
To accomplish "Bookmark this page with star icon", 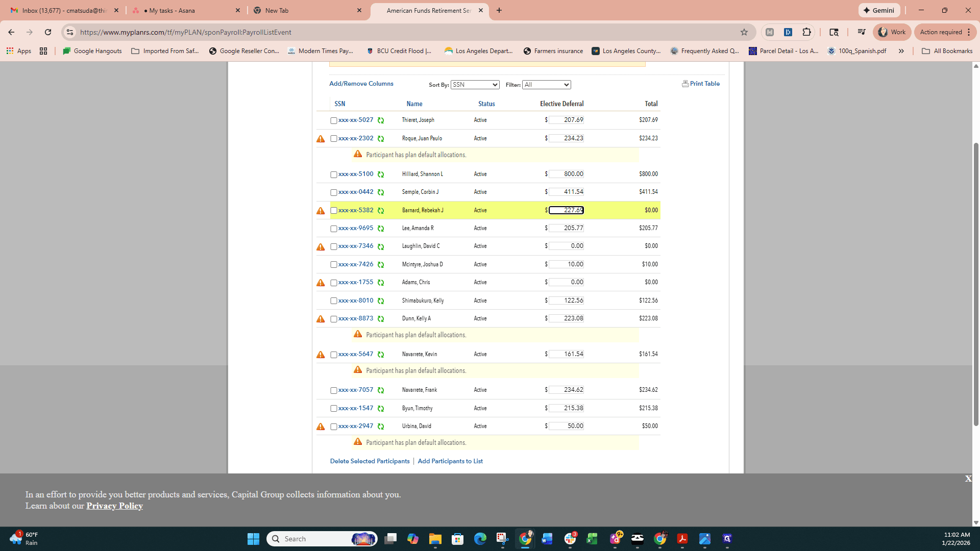I will pos(744,32).
